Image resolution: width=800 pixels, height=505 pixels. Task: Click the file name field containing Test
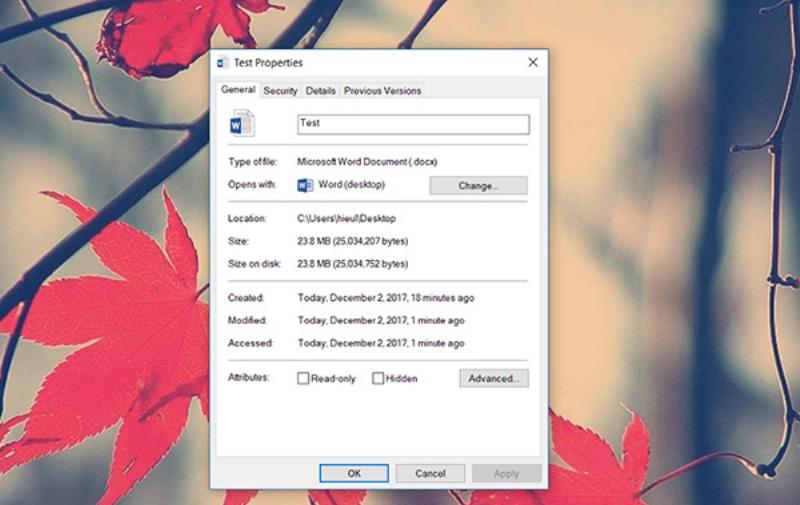[413, 124]
